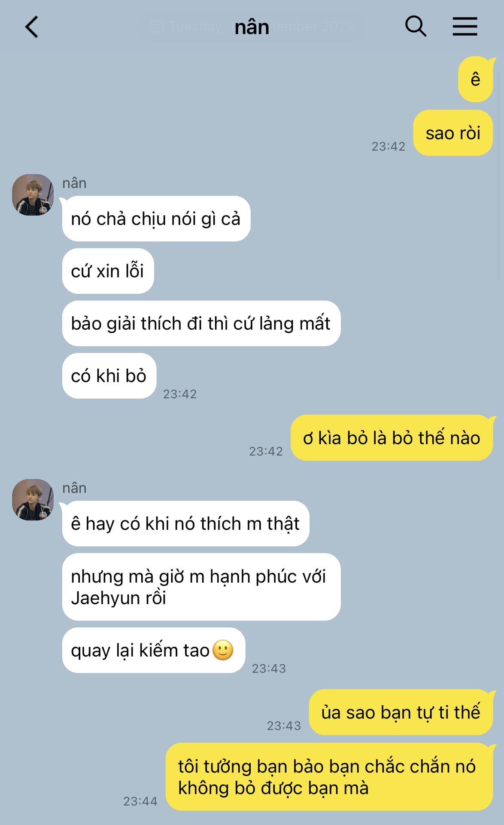Select the 'sao ròi' message bubble
504x825 pixels.
[x=453, y=133]
